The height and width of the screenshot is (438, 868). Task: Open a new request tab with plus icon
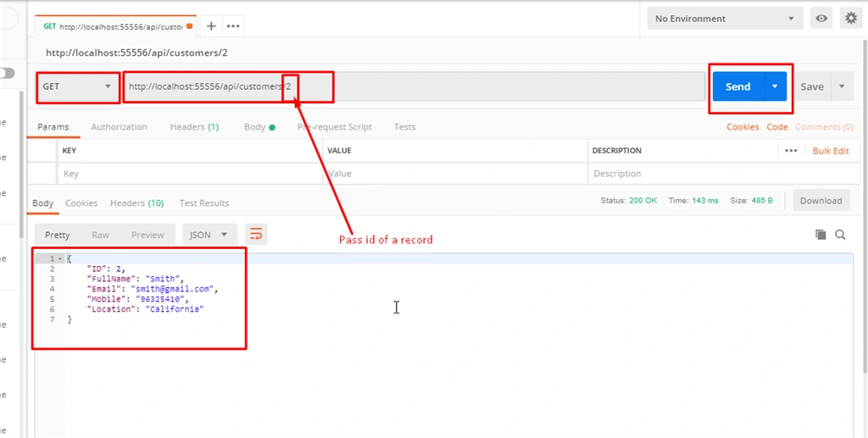(x=211, y=26)
